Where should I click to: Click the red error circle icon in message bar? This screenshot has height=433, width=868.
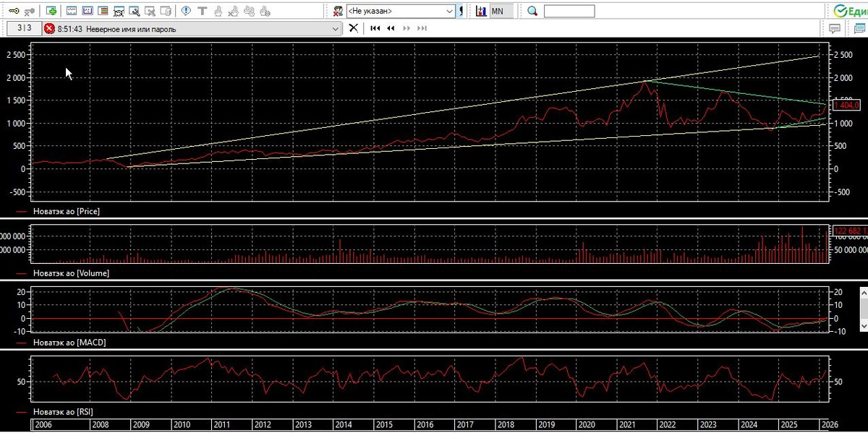coord(49,29)
